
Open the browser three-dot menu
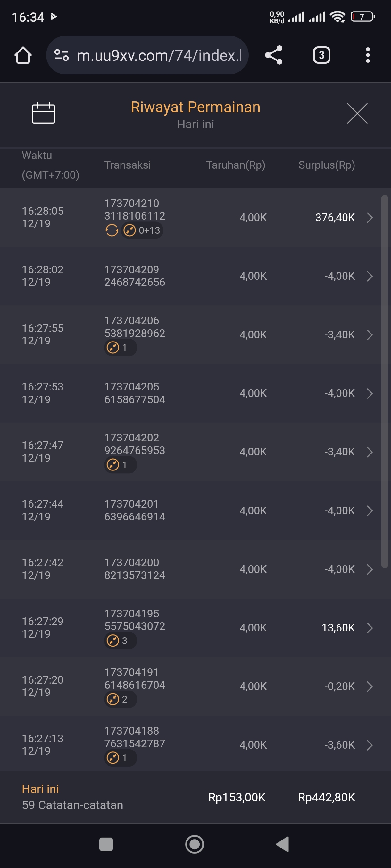368,55
